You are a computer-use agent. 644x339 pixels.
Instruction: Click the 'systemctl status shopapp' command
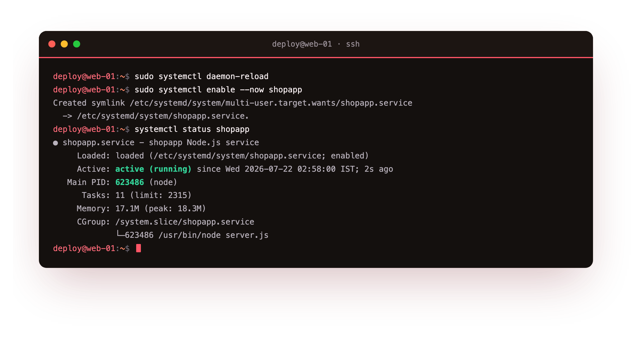[x=192, y=129]
